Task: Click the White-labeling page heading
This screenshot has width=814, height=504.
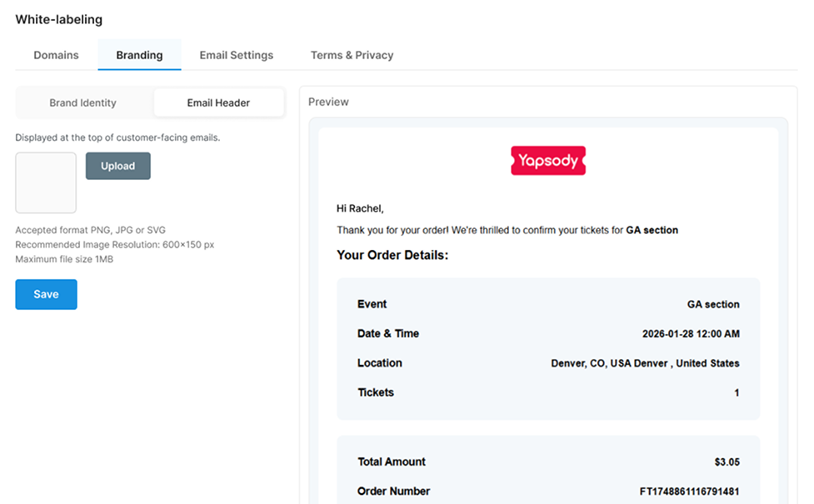Action: point(58,19)
